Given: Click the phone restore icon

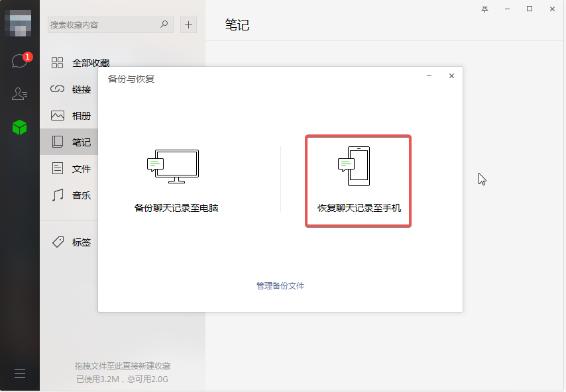Looking at the screenshot, I should click(354, 166).
